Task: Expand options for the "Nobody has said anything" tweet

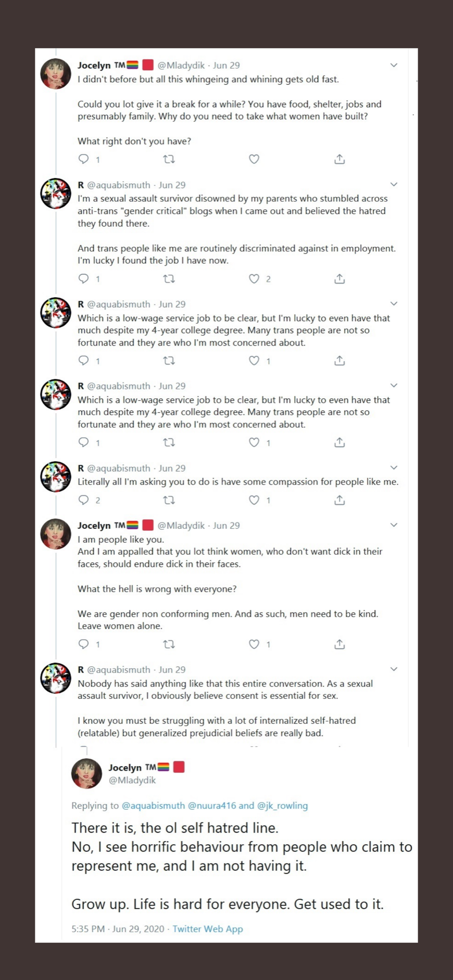Action: [394, 669]
